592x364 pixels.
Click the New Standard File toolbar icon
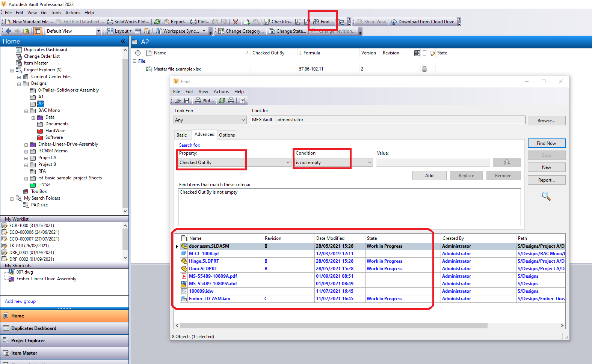8,22
